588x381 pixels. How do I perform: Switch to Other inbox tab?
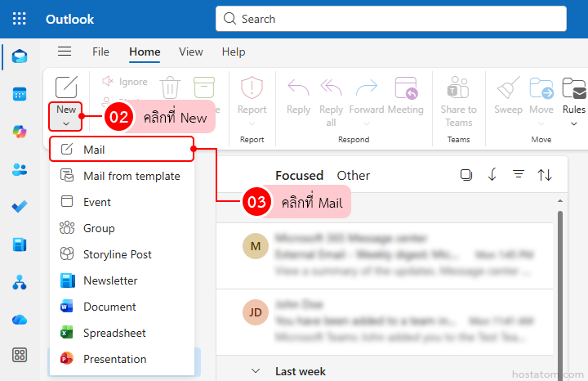tap(354, 175)
